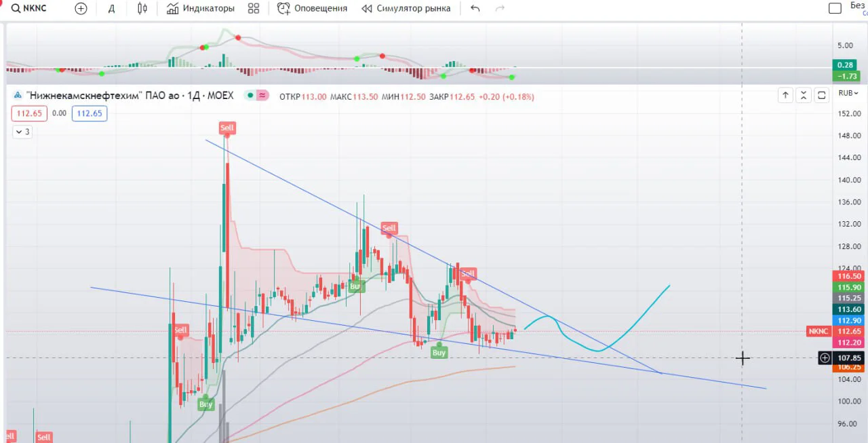Click the МИН 112.50 low value
The image size is (868, 443).
click(x=404, y=97)
